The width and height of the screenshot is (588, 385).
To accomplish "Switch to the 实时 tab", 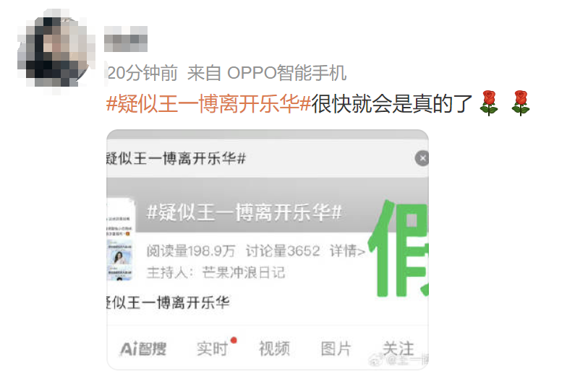I will coord(213,349).
